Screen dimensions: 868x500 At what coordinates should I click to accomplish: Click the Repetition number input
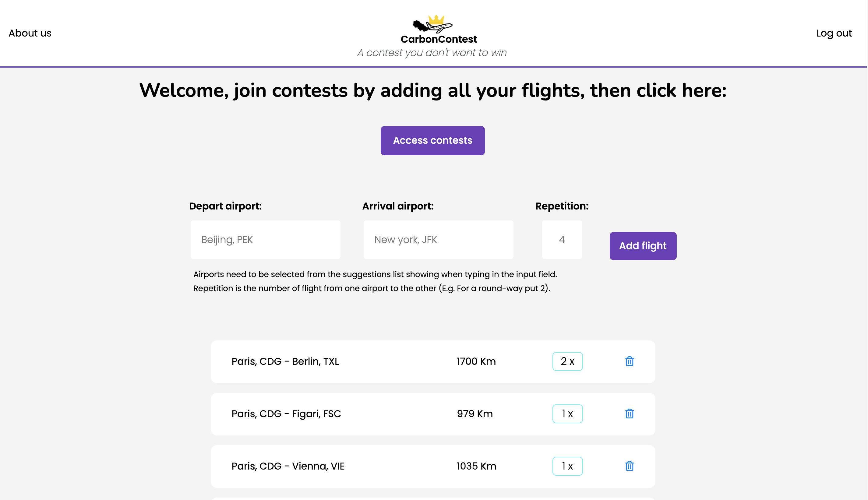562,239
